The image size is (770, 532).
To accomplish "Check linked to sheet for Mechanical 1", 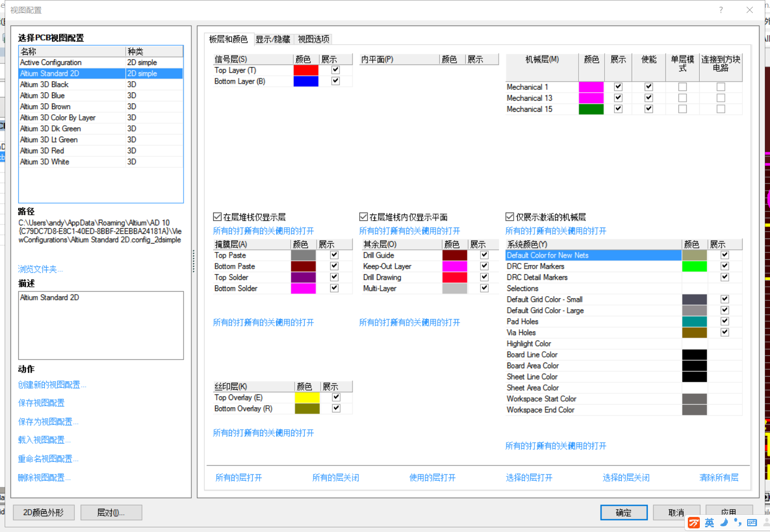I will [x=721, y=87].
